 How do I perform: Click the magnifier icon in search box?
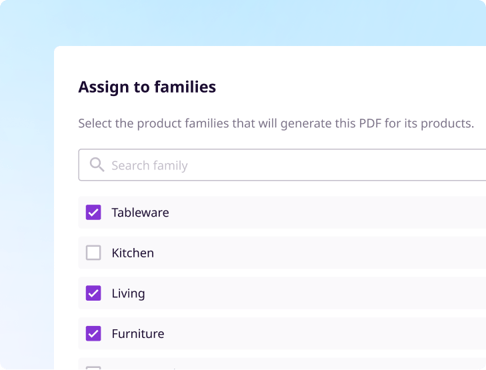pos(97,165)
